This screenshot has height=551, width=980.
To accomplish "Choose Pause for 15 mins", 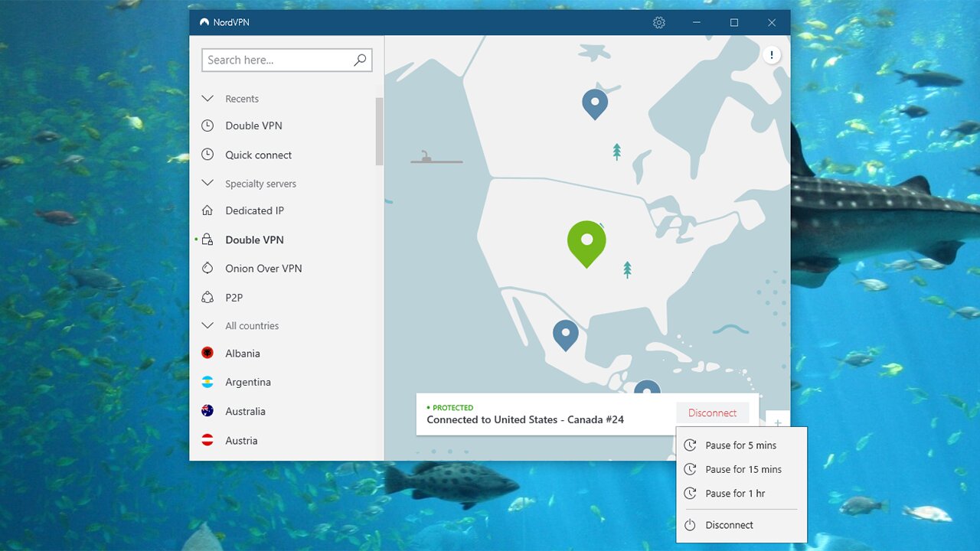I will point(743,470).
